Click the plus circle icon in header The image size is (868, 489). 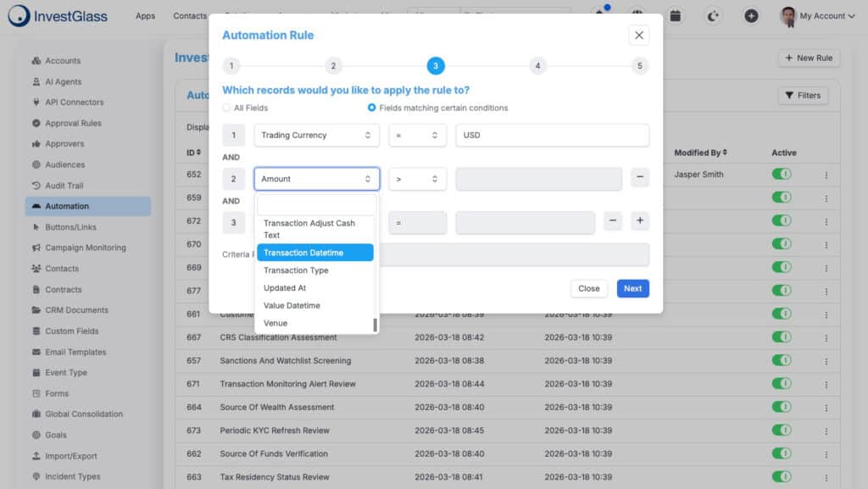751,16
